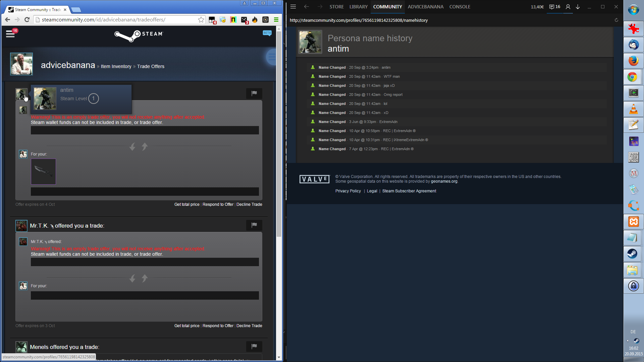Open Item Inventory breadcrumb link

(116, 66)
